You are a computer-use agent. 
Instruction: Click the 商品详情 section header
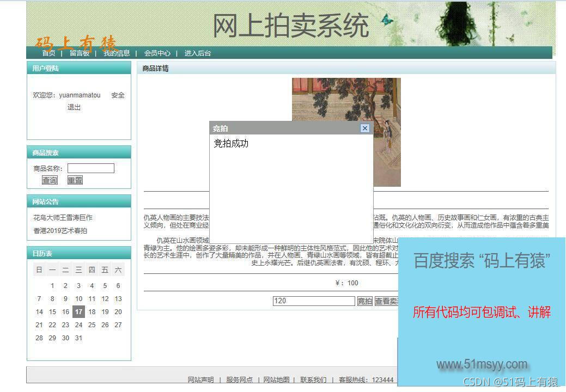coord(346,68)
